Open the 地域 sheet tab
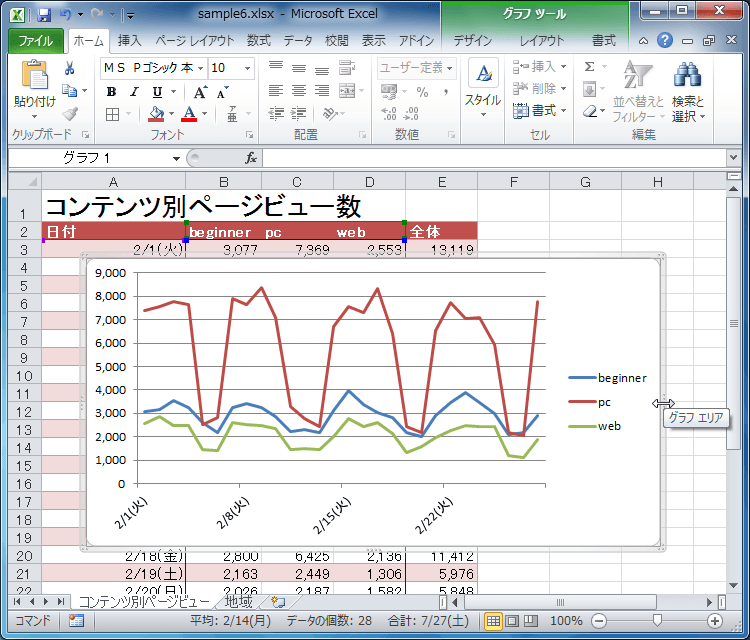Image resolution: width=750 pixels, height=640 pixels. pos(238,602)
